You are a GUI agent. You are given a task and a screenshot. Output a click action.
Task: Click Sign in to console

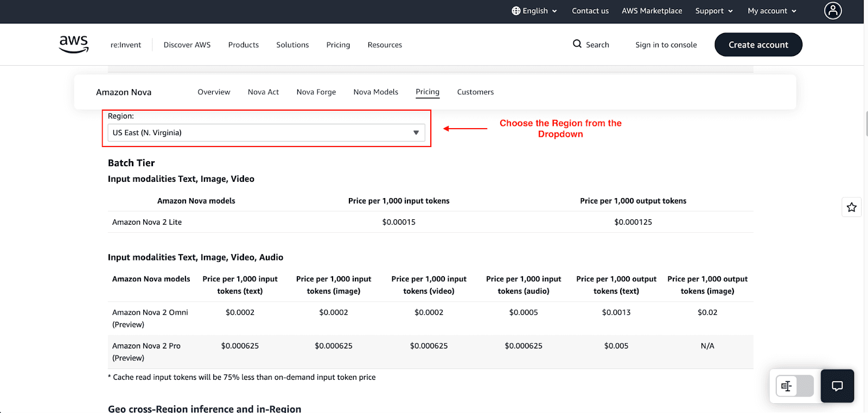[x=666, y=45]
